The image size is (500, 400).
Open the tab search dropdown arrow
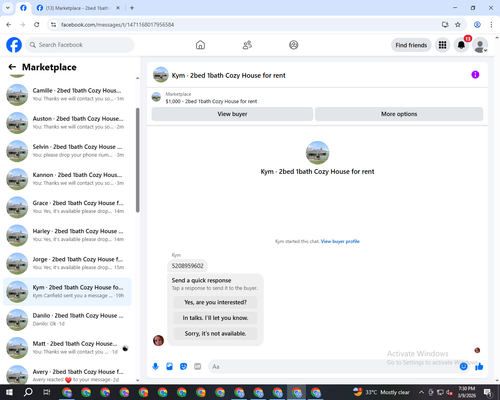point(8,8)
